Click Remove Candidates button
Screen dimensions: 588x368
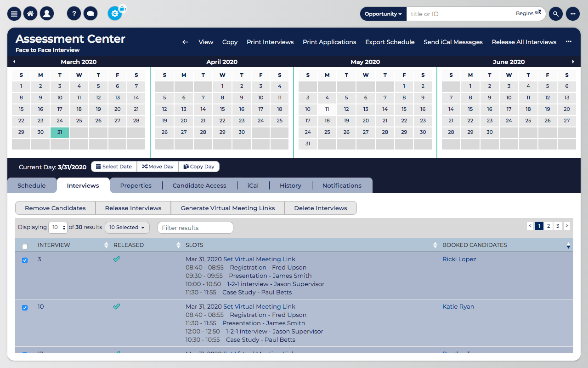click(x=56, y=208)
